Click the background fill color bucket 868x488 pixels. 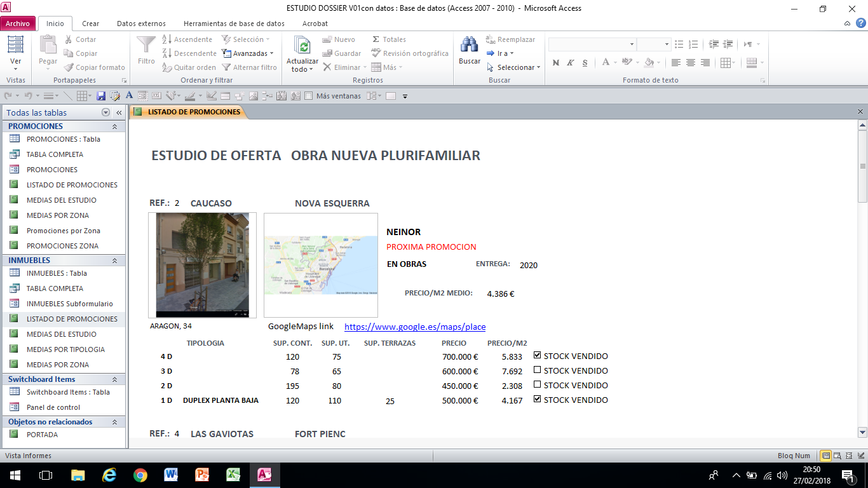click(x=649, y=62)
